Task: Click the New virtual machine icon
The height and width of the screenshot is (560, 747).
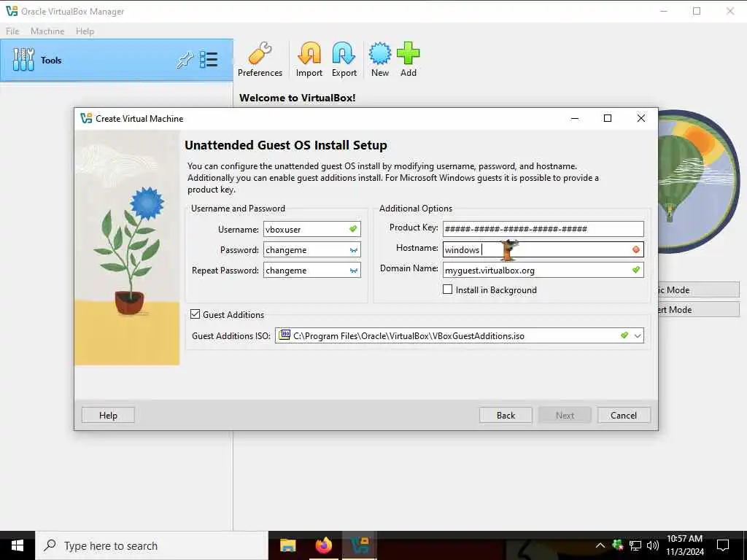Action: [x=379, y=60]
